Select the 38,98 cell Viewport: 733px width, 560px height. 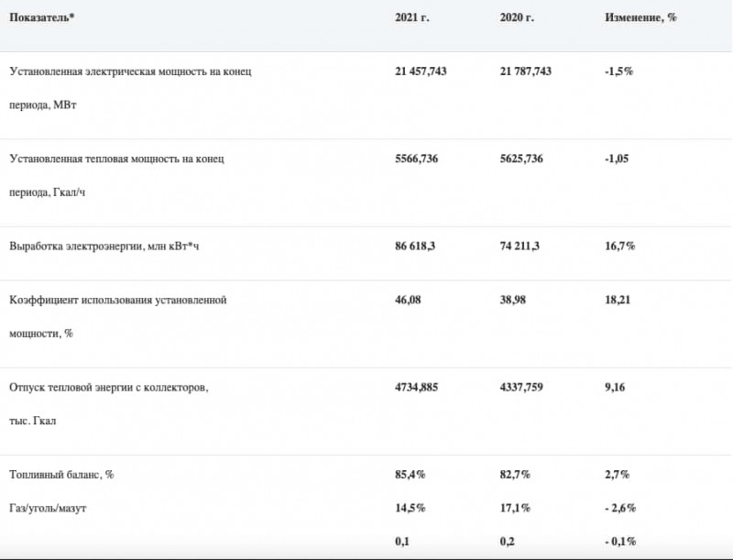tap(514, 300)
